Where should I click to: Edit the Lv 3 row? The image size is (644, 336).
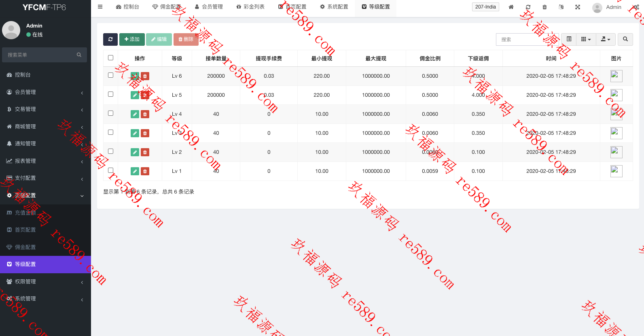point(135,133)
